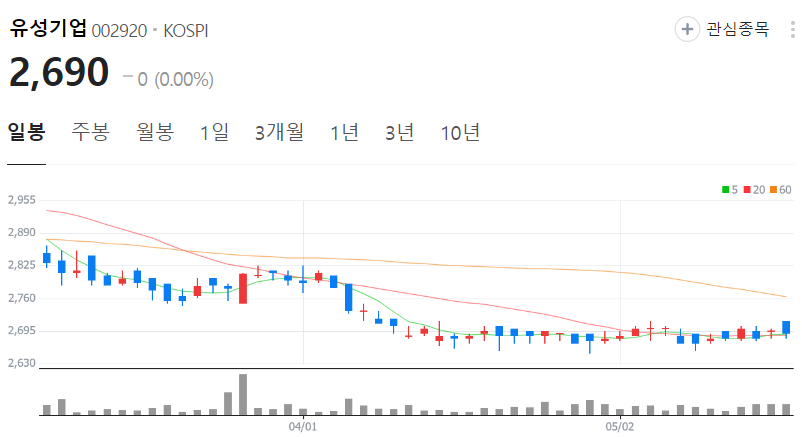The height and width of the screenshot is (437, 802).
Task: Switch to the 월봉 monthly tab
Action: pos(155,132)
